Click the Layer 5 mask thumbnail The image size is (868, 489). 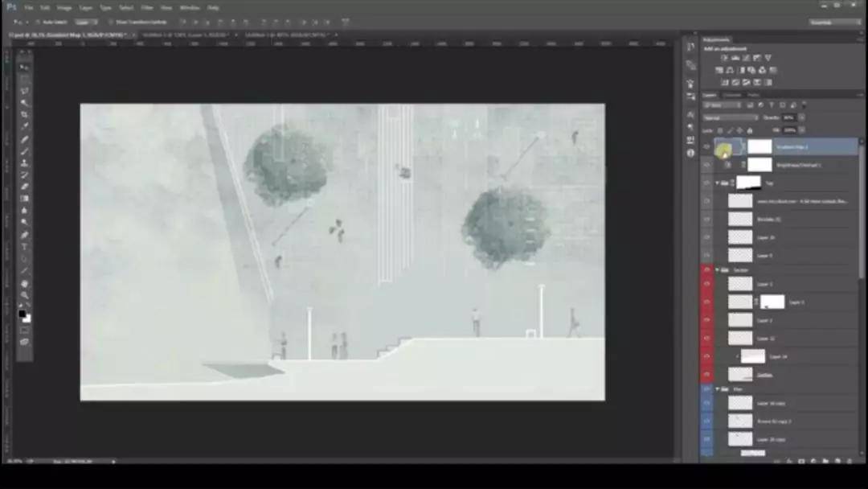pos(772,302)
